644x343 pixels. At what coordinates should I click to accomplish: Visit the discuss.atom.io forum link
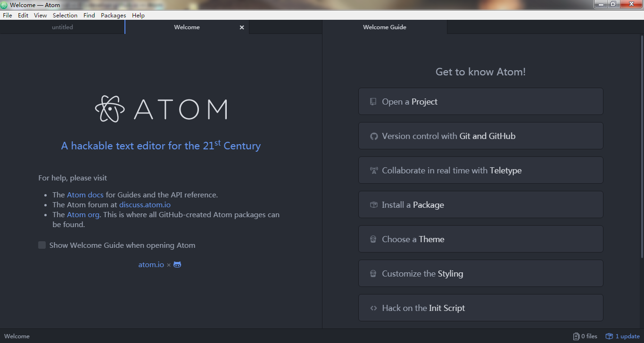click(x=145, y=204)
